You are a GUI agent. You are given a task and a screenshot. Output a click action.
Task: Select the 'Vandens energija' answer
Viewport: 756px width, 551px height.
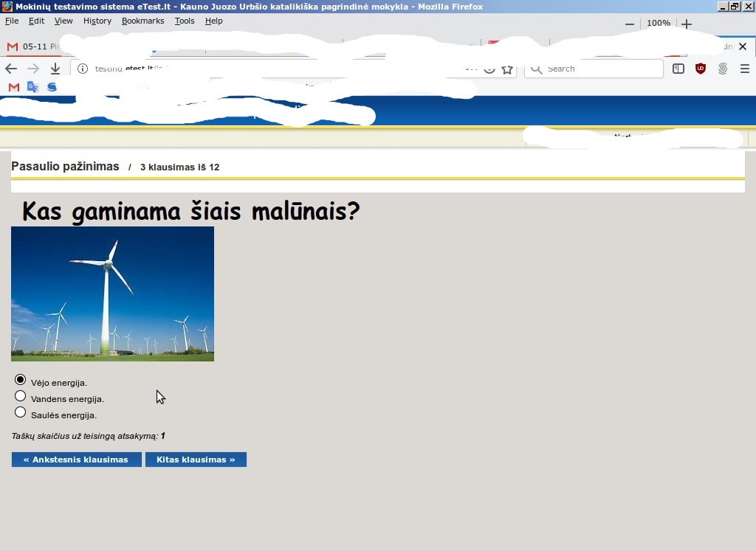click(x=21, y=396)
